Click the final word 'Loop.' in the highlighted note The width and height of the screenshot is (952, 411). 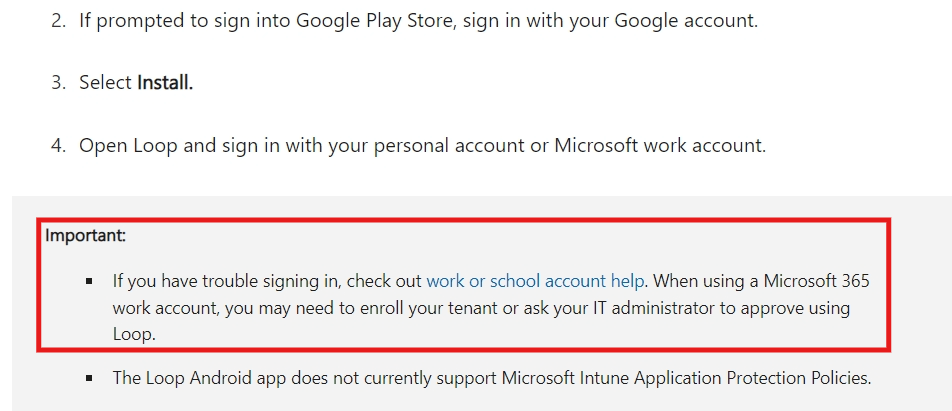(x=134, y=335)
